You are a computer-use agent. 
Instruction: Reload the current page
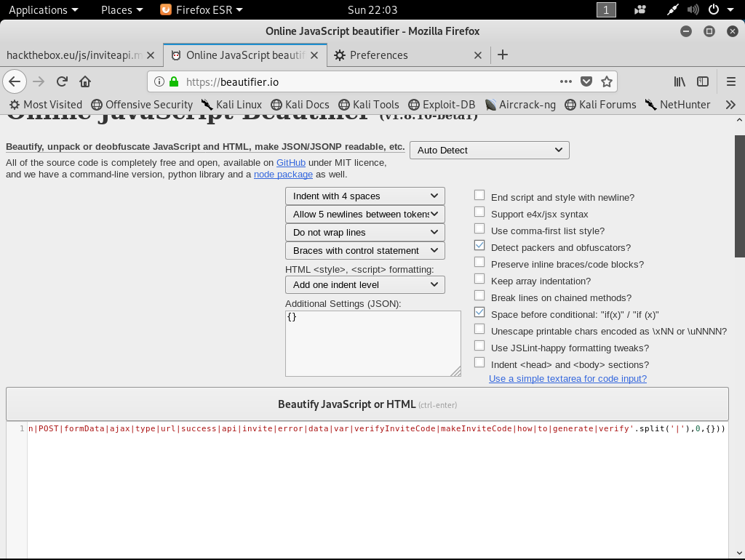point(62,81)
